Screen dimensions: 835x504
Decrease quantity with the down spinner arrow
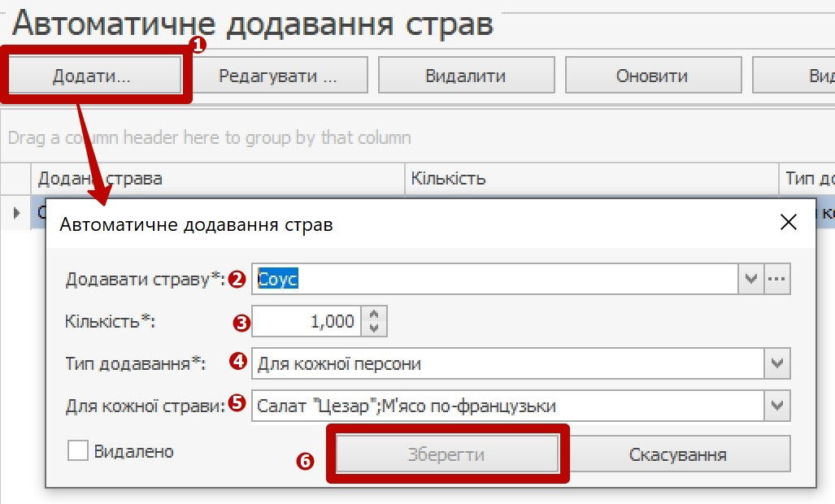coord(374,328)
